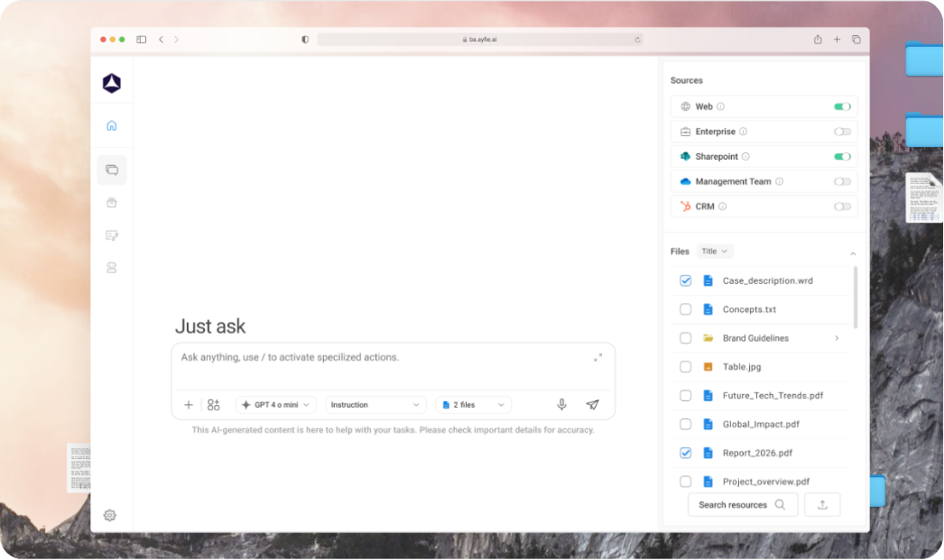Viewport: 944px width, 560px height.
Task: Check the Concepts.txt file checkbox
Action: pyautogui.click(x=686, y=309)
